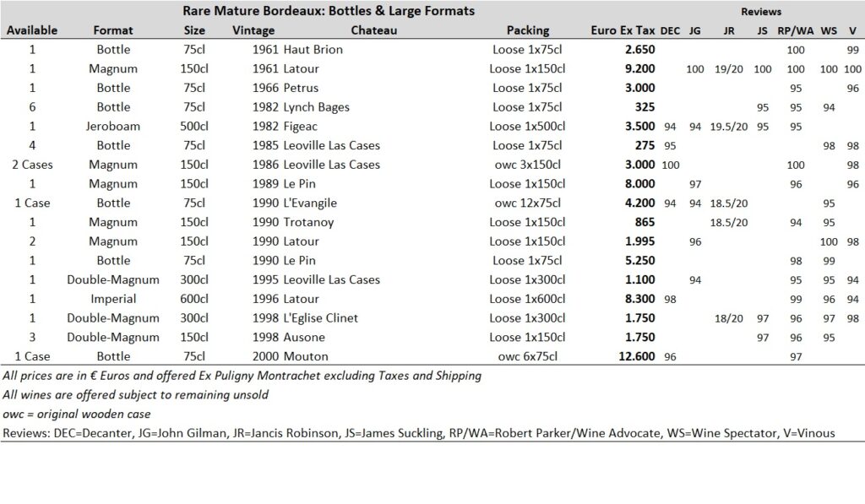Screen dimensions: 865x504
Task: Click the Jeroboam format cell
Action: click(113, 127)
